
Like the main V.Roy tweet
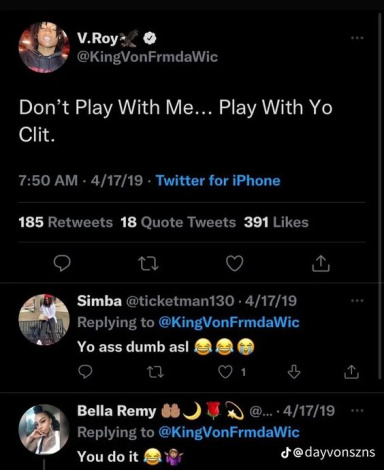pyautogui.click(x=235, y=264)
